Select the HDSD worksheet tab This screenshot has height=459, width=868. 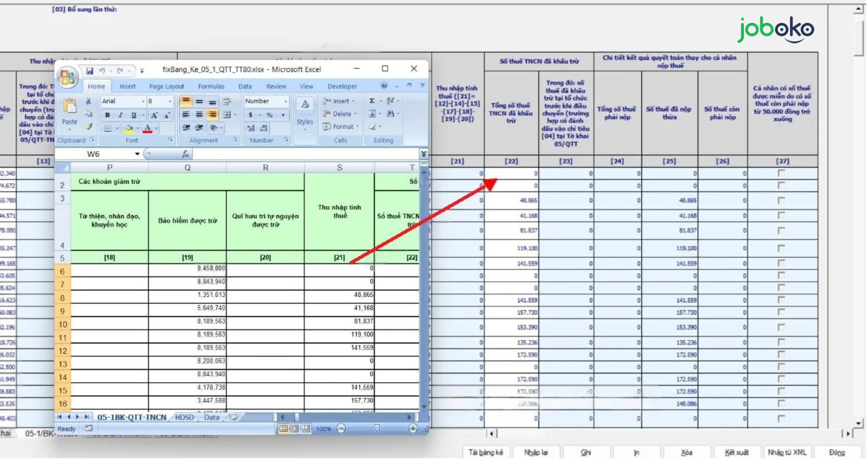click(184, 417)
